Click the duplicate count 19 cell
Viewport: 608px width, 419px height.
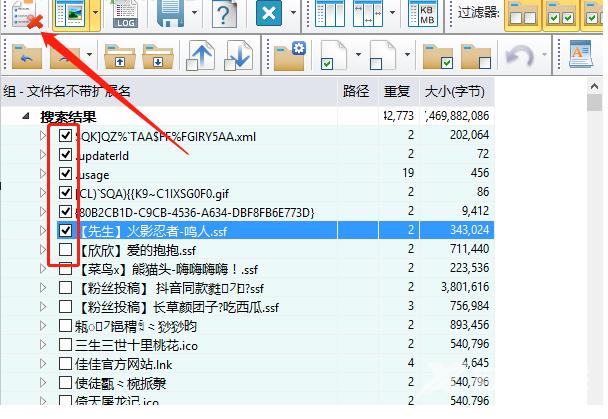coord(408,173)
